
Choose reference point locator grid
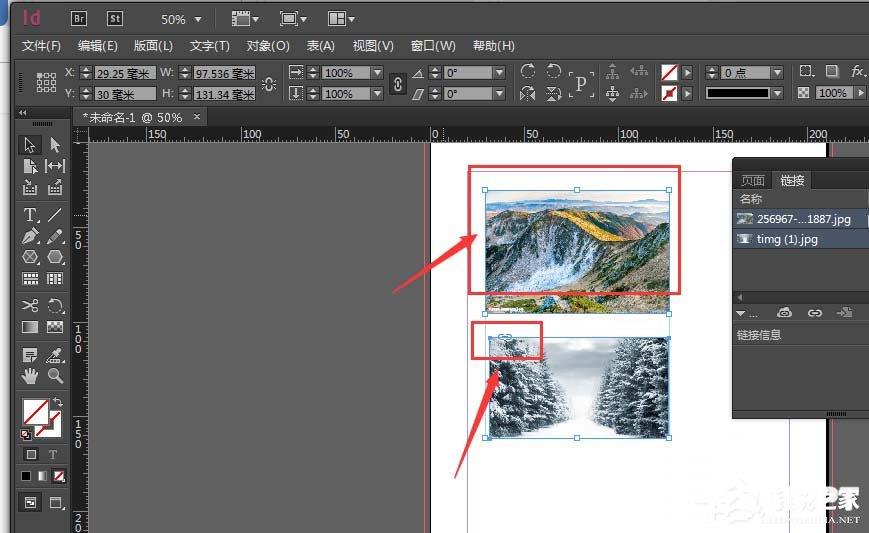pos(46,83)
